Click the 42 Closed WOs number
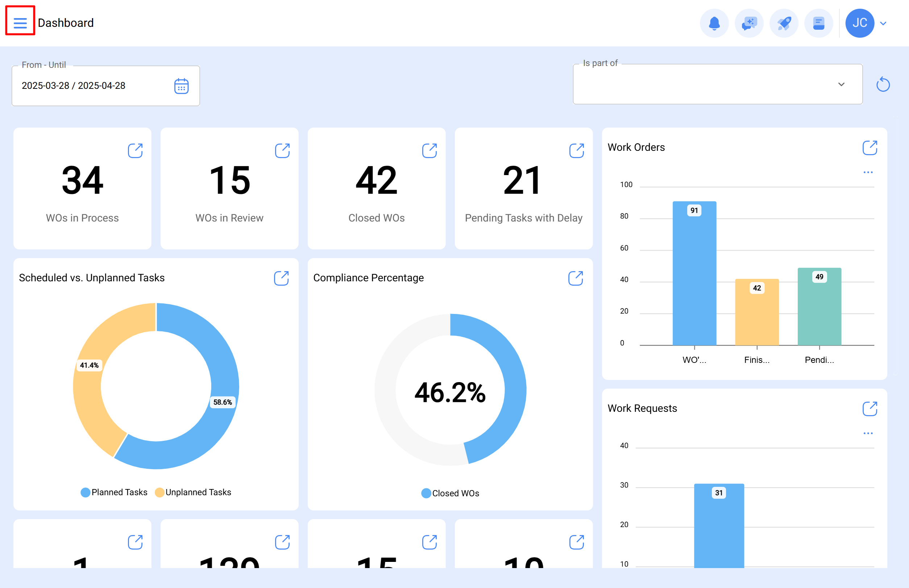 pos(377,180)
